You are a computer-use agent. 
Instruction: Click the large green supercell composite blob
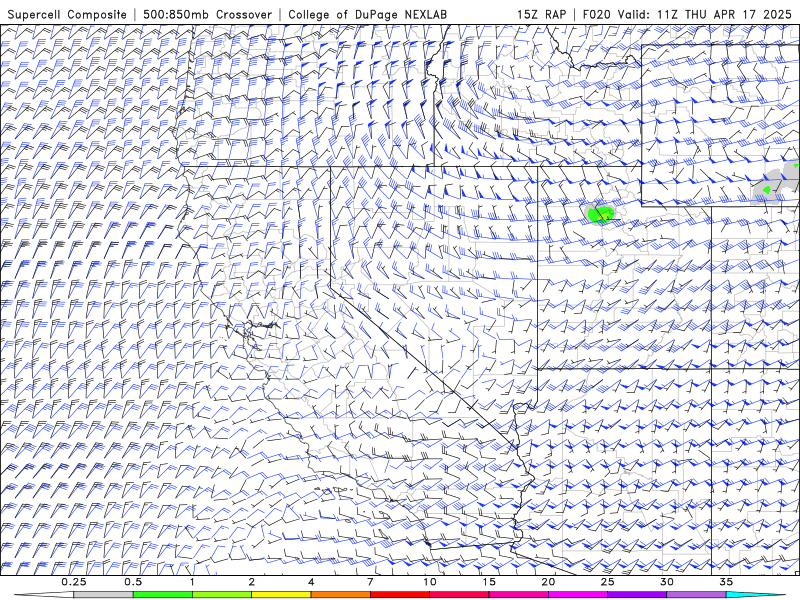pos(601,214)
